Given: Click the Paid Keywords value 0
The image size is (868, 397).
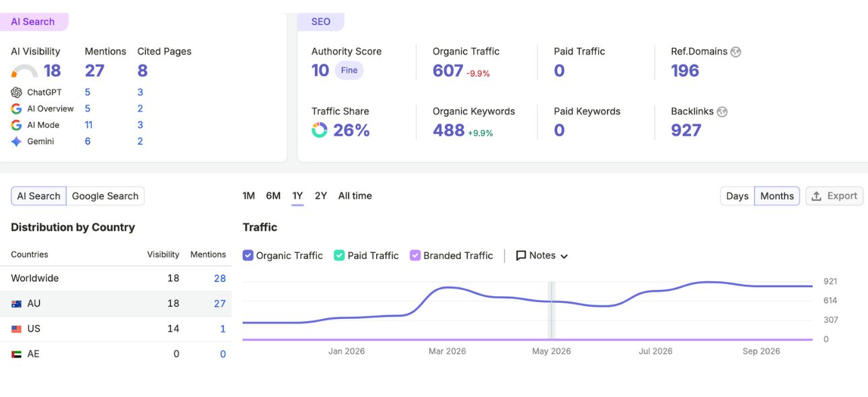Looking at the screenshot, I should tap(559, 130).
